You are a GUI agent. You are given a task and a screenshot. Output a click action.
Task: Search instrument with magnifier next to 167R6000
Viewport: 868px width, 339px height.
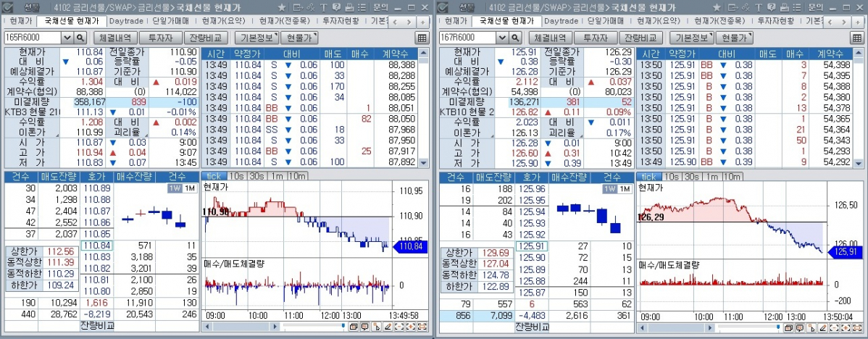[x=515, y=38]
